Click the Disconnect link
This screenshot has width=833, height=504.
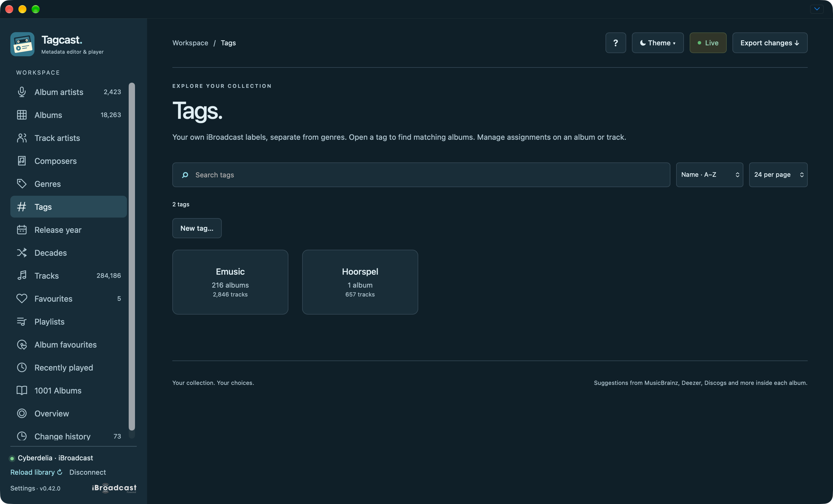88,472
